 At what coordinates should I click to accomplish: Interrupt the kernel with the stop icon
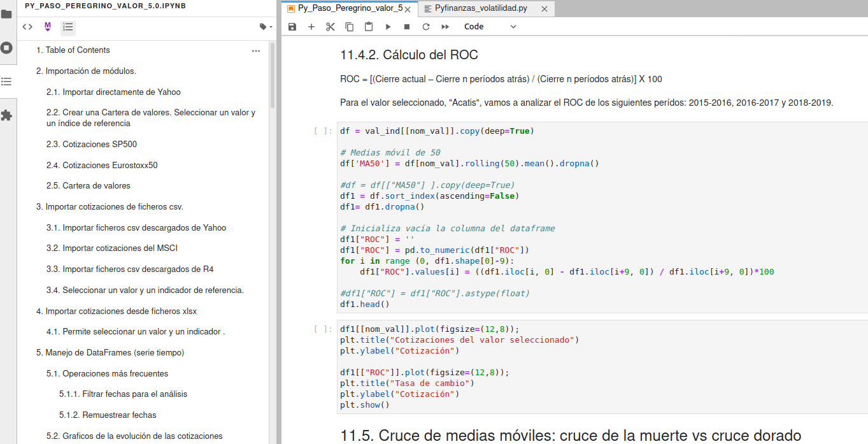(406, 26)
